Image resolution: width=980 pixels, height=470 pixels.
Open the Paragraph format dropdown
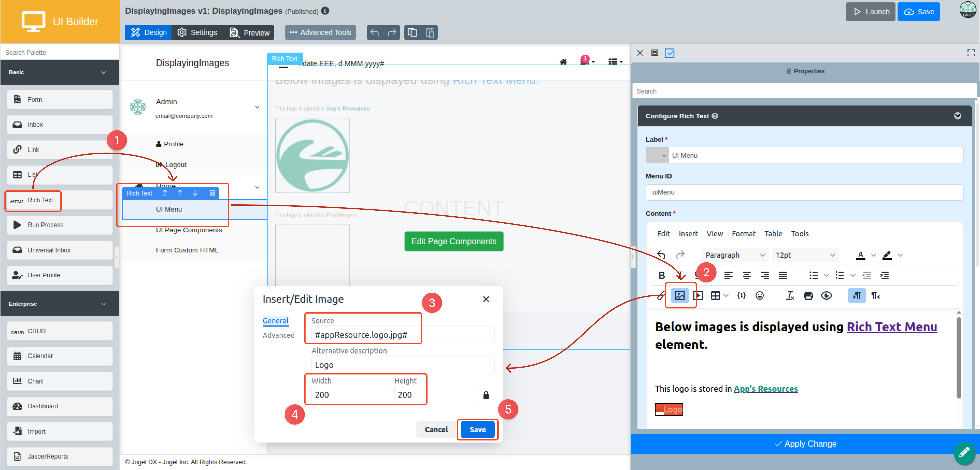pyautogui.click(x=735, y=255)
